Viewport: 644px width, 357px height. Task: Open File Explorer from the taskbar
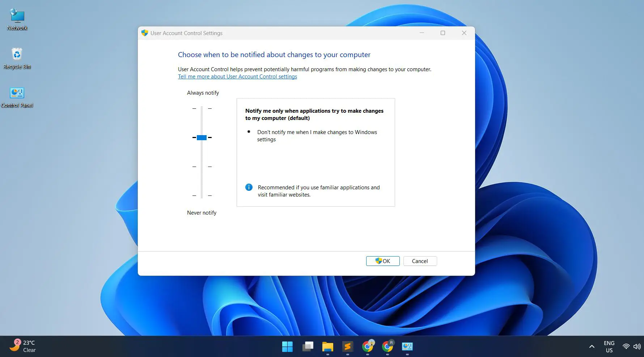(x=327, y=346)
